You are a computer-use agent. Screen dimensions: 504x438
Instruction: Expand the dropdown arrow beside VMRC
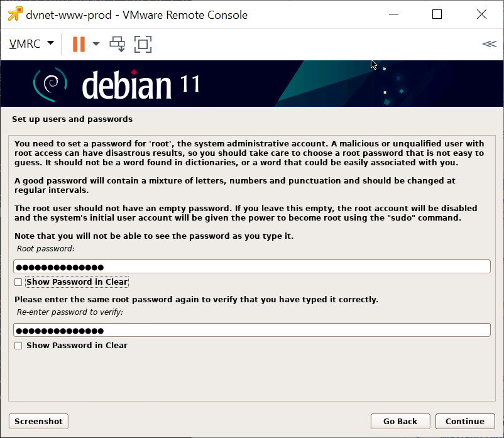[x=50, y=43]
